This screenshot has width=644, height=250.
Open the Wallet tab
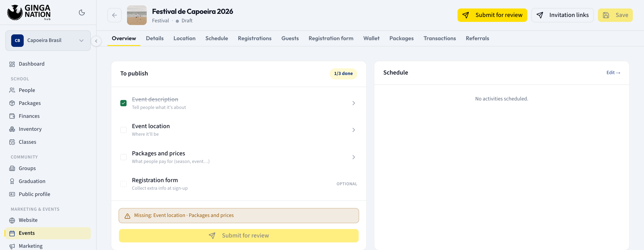(371, 38)
